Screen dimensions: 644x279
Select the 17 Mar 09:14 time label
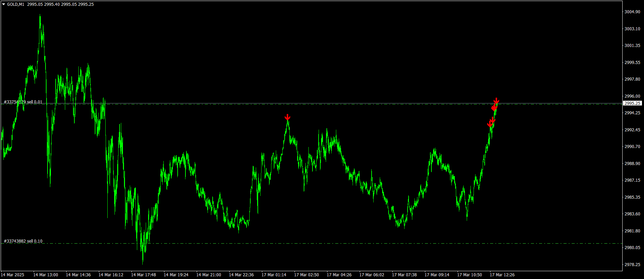[437, 275]
